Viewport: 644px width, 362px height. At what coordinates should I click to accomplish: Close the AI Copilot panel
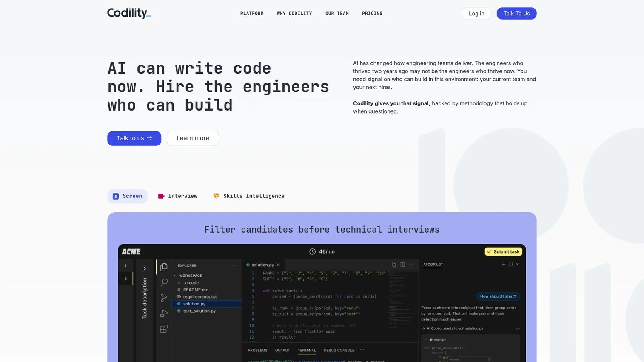coord(517,264)
